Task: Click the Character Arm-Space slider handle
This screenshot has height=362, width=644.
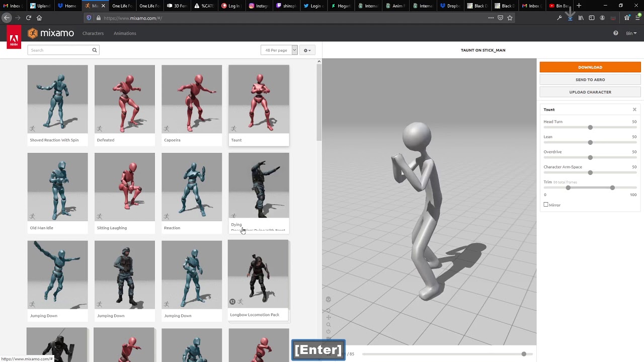Action: pos(590,172)
